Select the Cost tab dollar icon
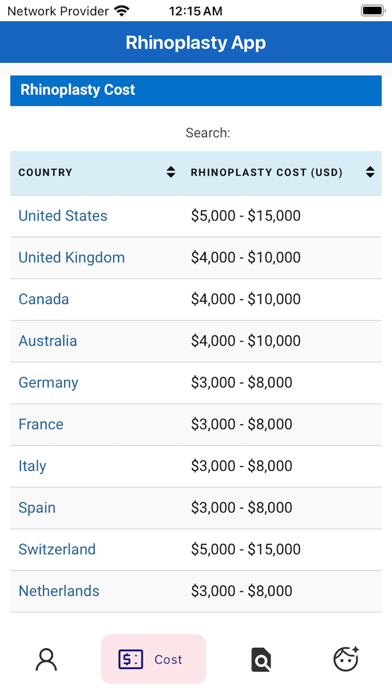This screenshot has height=696, width=392. [x=131, y=659]
